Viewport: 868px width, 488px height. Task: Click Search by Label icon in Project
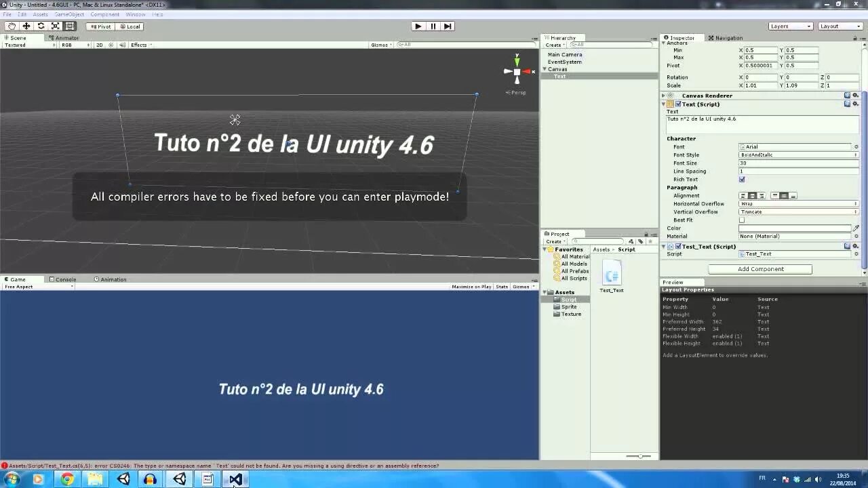[x=640, y=241]
